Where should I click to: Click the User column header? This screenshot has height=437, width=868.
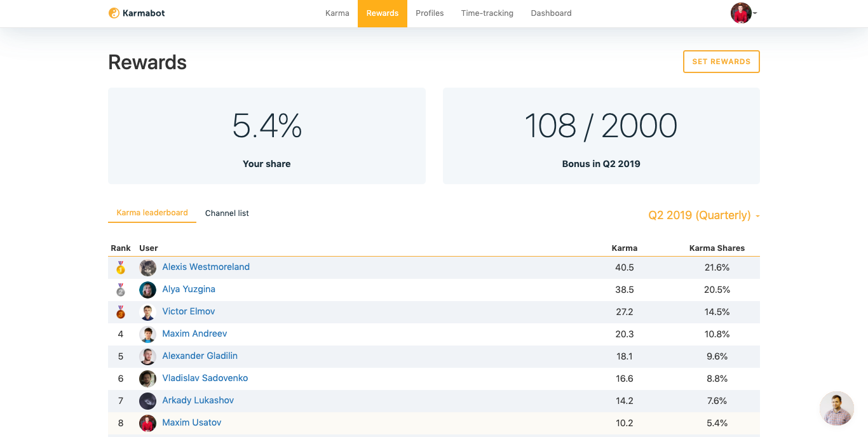click(x=149, y=248)
